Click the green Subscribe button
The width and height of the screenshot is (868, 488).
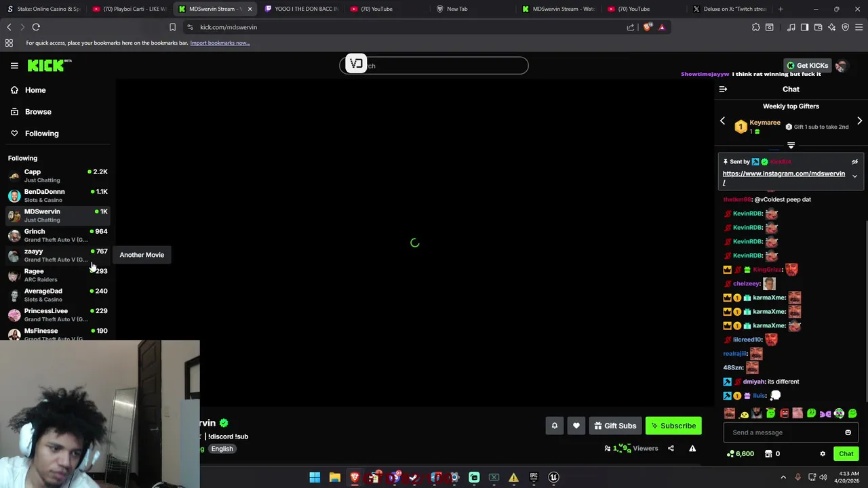[673, 426]
